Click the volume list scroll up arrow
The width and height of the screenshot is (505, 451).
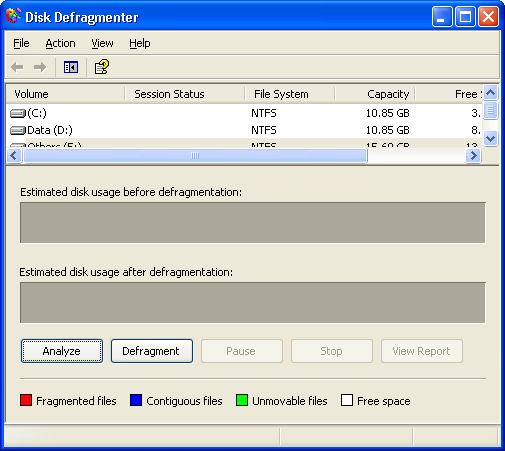(491, 93)
